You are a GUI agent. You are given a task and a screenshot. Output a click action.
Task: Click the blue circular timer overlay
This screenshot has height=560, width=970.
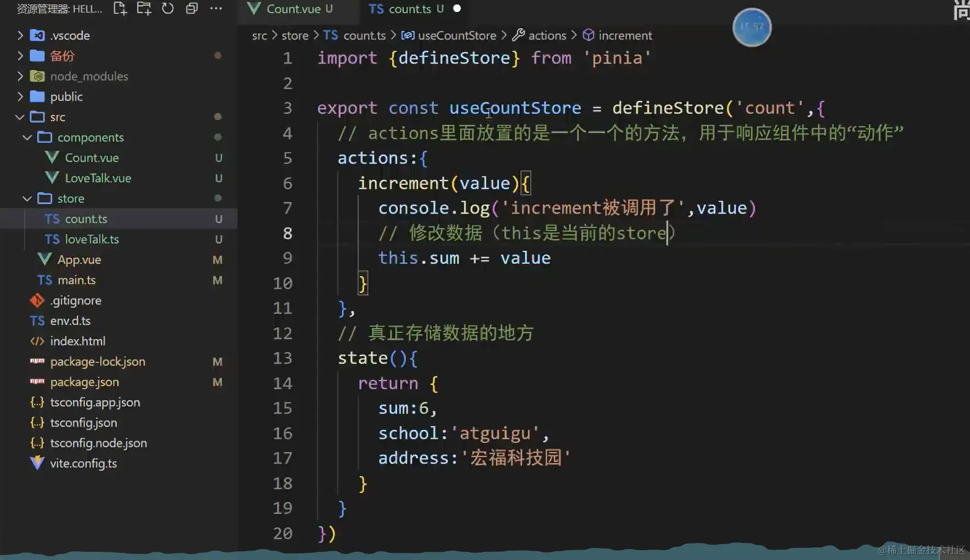point(751,27)
